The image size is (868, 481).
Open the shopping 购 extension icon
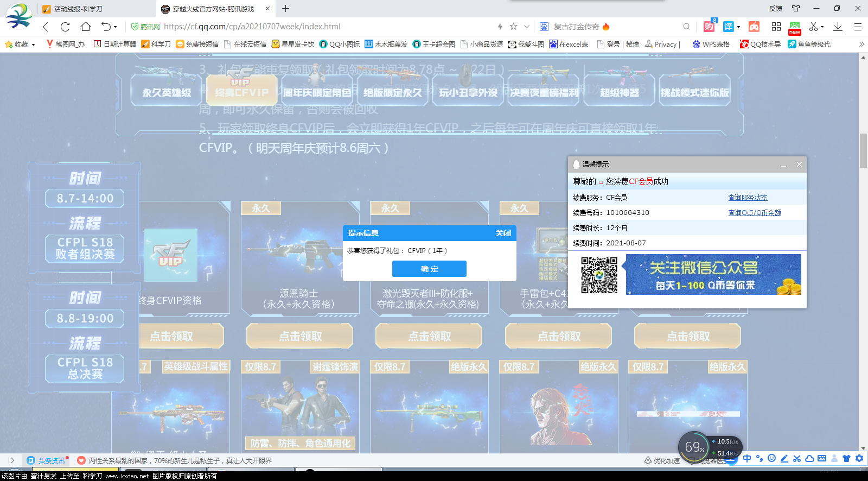pyautogui.click(x=710, y=26)
